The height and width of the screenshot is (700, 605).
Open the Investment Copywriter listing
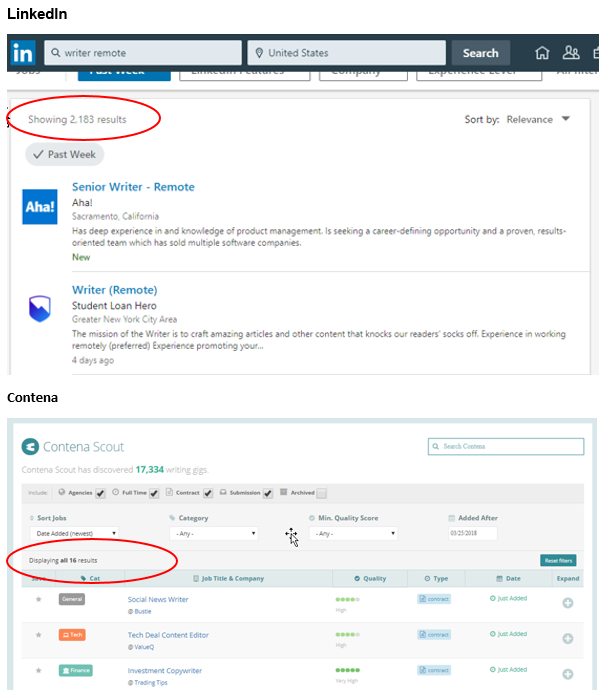pos(165,671)
